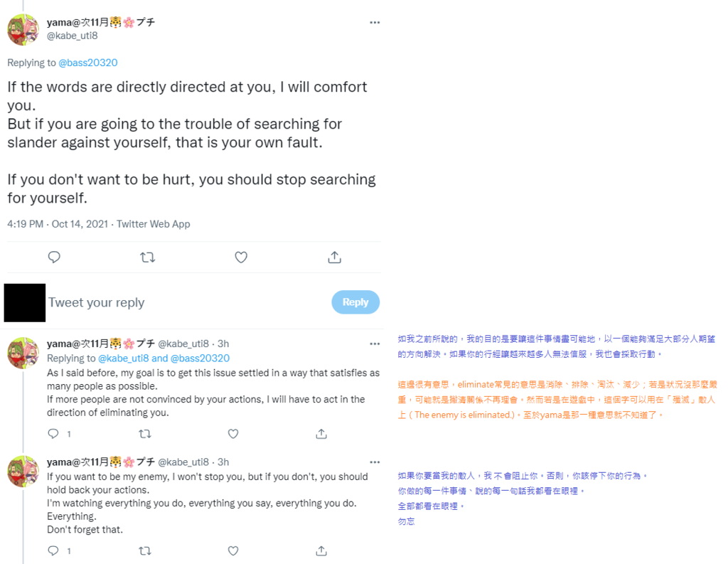
Task: Open more options menu on the main tweet
Action: pos(375,22)
